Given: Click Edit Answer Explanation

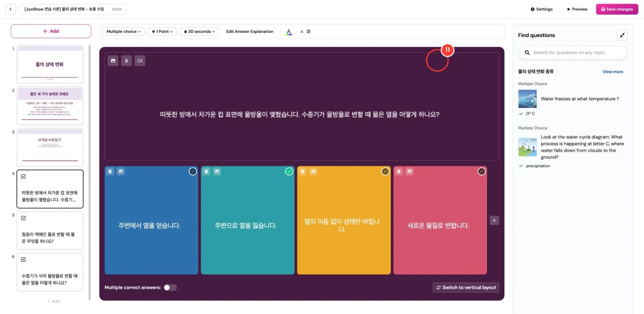Looking at the screenshot, I should (x=250, y=31).
